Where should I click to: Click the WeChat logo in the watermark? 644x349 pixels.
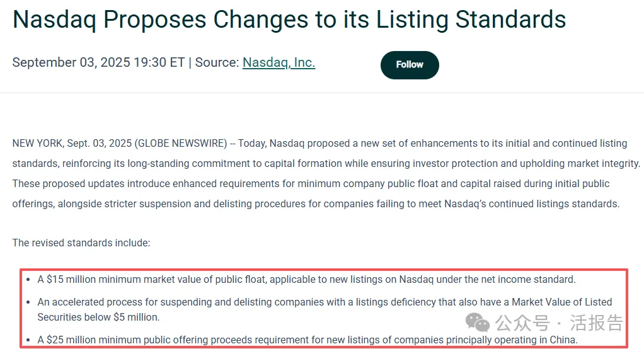[x=478, y=324]
